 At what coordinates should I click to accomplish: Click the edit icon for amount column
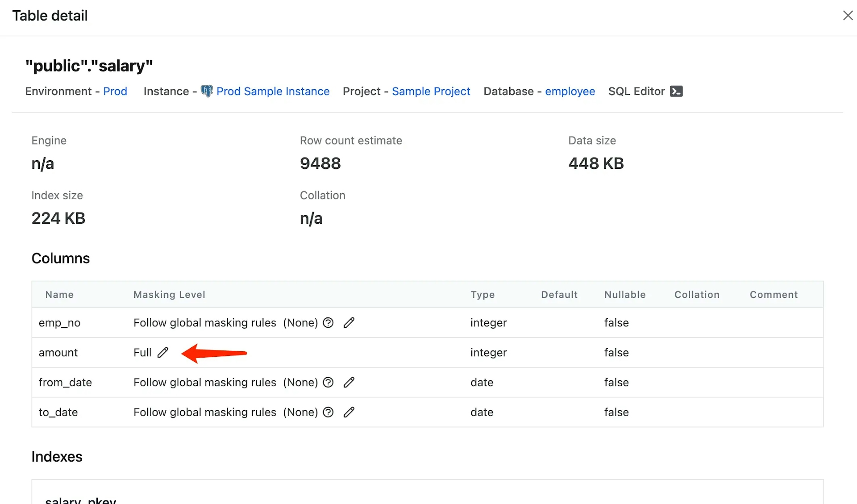(163, 352)
